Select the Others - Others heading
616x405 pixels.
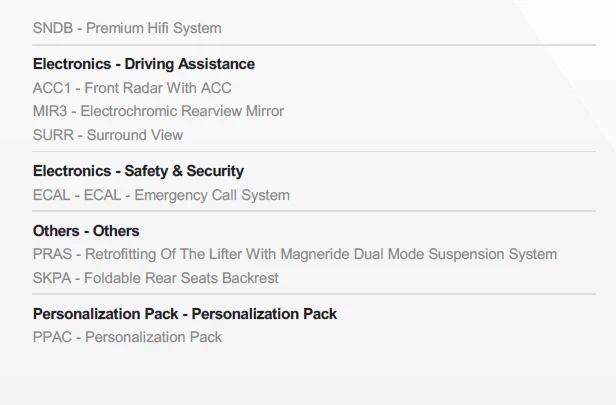tap(86, 231)
